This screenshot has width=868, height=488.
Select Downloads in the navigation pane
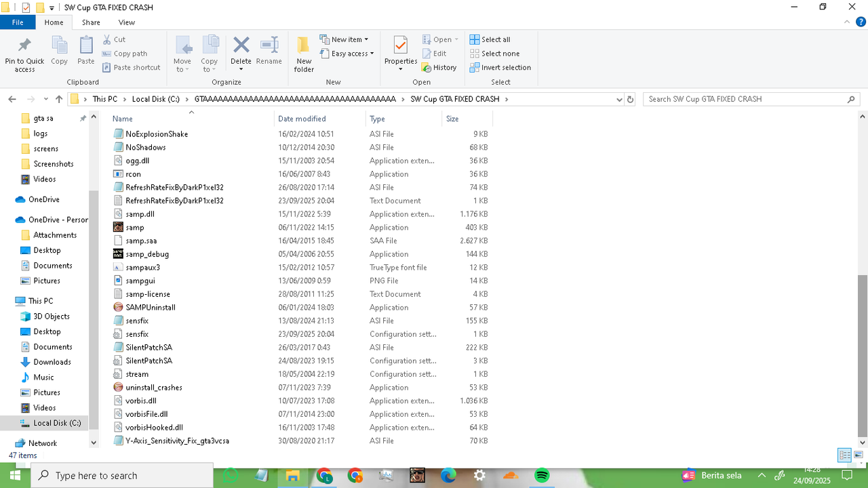pos(52,362)
